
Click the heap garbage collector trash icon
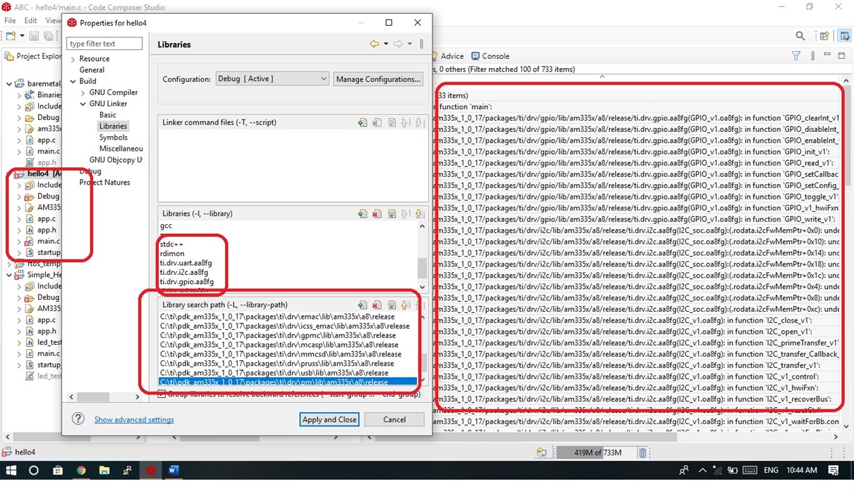[643, 453]
